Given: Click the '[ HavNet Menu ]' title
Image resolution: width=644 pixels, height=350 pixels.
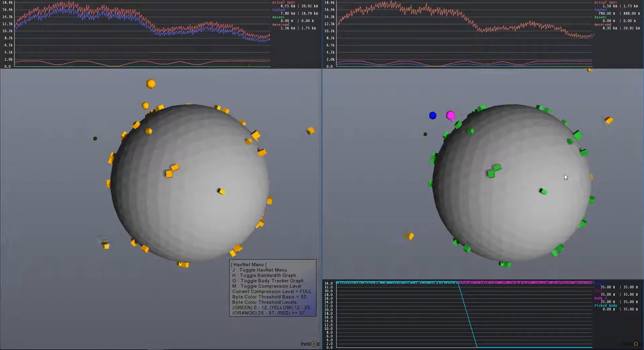Looking at the screenshot, I should point(249,265).
